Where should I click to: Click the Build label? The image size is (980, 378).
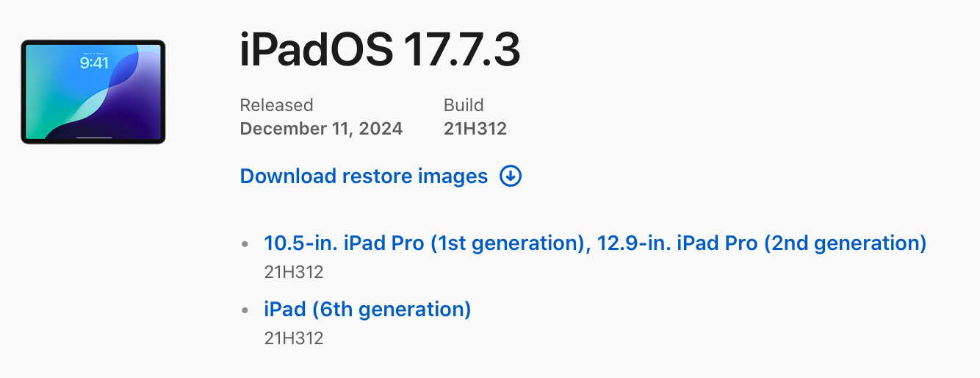[464, 105]
